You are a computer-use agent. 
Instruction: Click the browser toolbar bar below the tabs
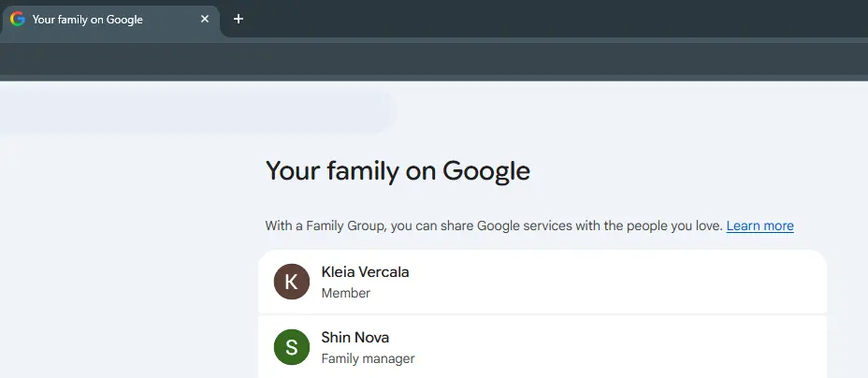[434, 59]
